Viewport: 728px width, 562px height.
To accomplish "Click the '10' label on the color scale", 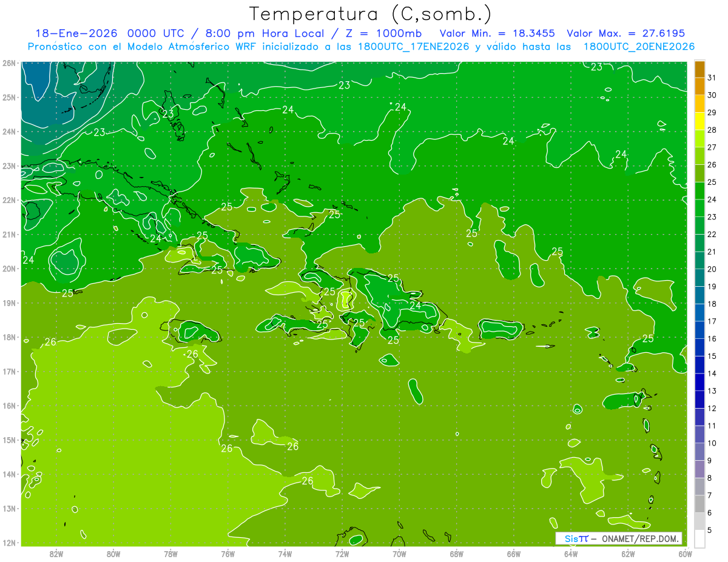I will [712, 443].
